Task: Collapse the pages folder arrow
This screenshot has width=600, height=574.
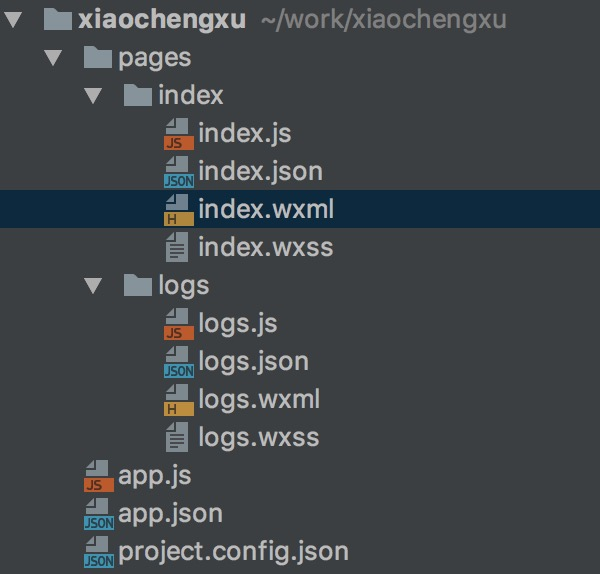Action: point(53,58)
